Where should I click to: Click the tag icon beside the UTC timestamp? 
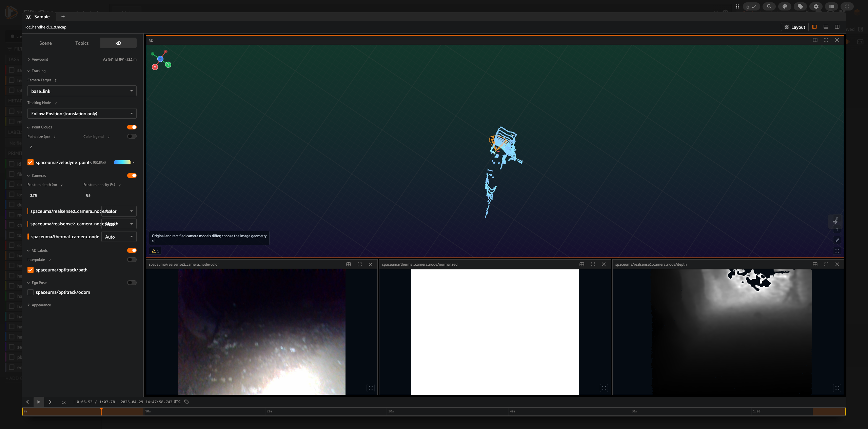(x=186, y=402)
